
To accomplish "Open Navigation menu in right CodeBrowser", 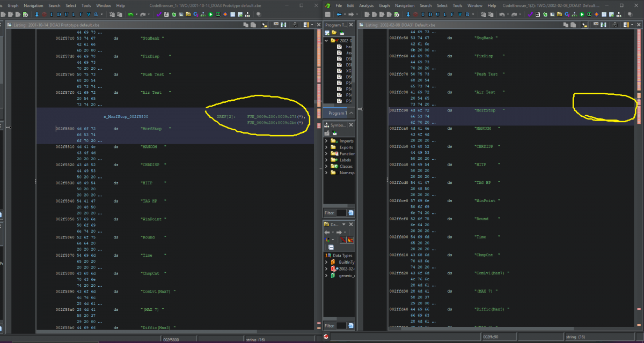I will point(405,5).
